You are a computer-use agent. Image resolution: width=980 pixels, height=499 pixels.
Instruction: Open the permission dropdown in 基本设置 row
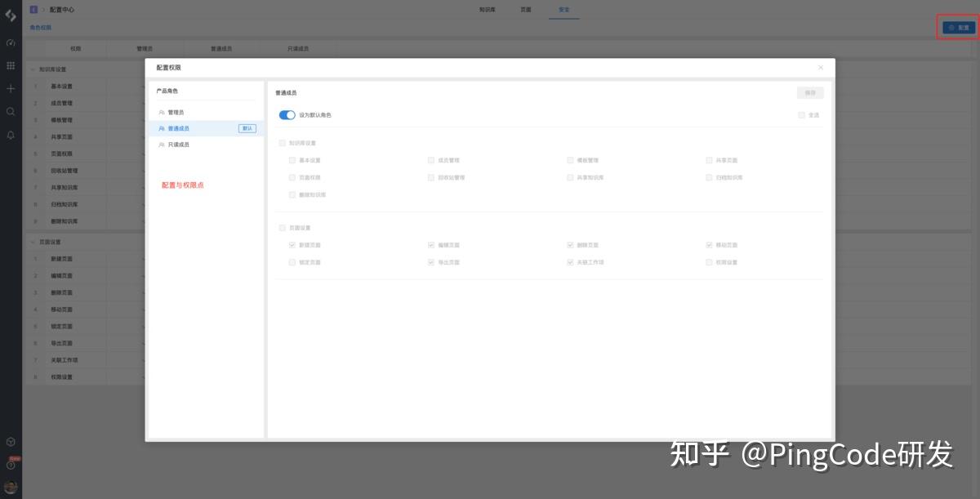pyautogui.click(x=144, y=86)
